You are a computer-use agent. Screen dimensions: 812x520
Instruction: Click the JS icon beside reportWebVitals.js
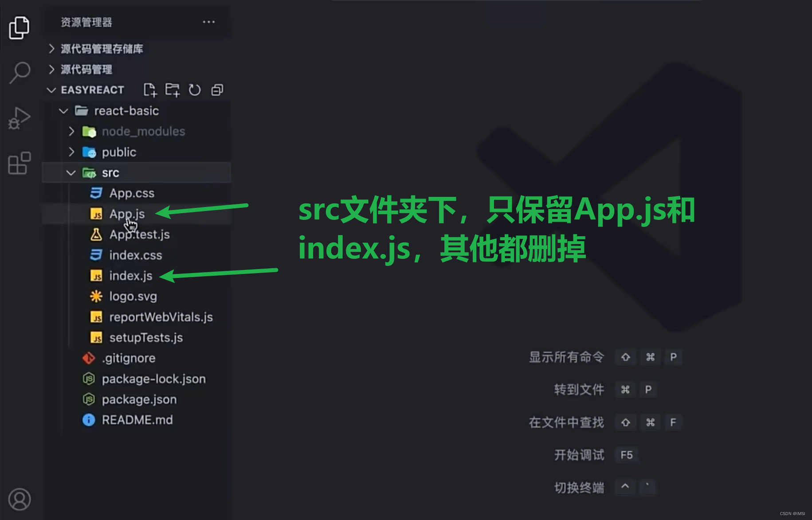(96, 317)
